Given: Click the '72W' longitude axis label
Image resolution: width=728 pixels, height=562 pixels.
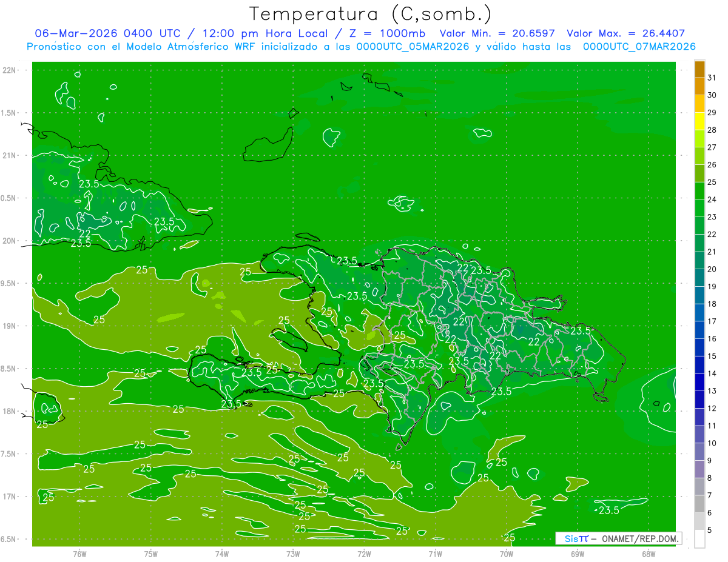Looking at the screenshot, I should [364, 554].
